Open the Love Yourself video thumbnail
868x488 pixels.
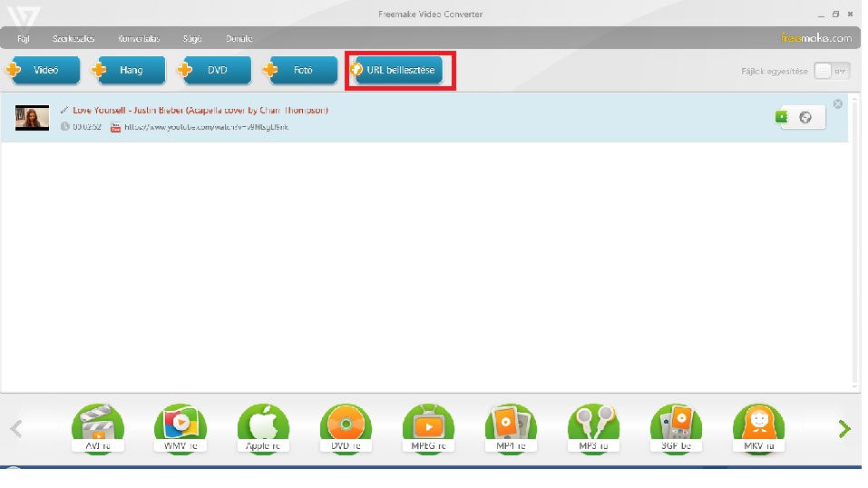coord(32,117)
